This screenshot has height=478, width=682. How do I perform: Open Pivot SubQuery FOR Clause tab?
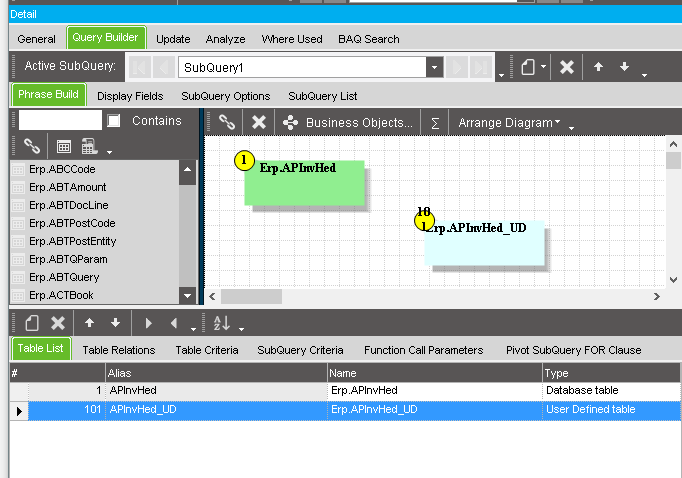pos(573,350)
